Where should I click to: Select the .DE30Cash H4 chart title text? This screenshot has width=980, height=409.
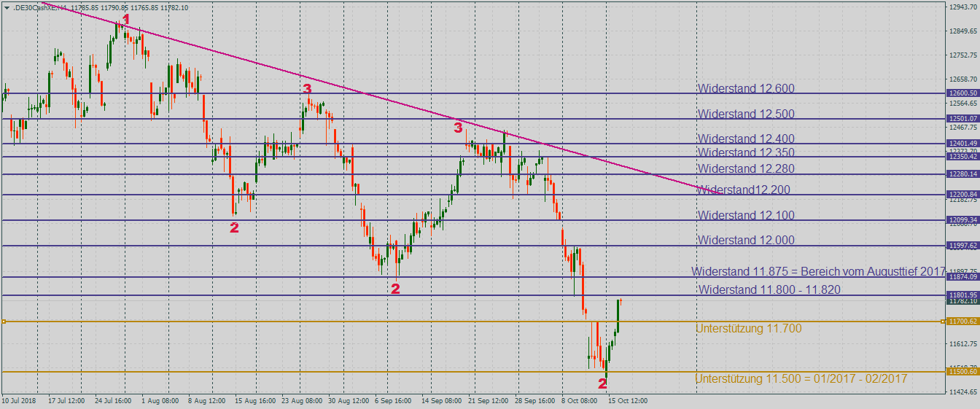pos(101,7)
